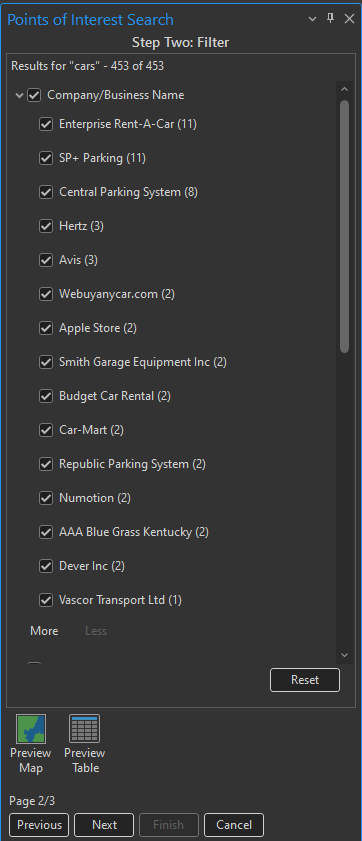362x841 pixels.
Task: Open the Preview Map icon
Action: (31, 728)
